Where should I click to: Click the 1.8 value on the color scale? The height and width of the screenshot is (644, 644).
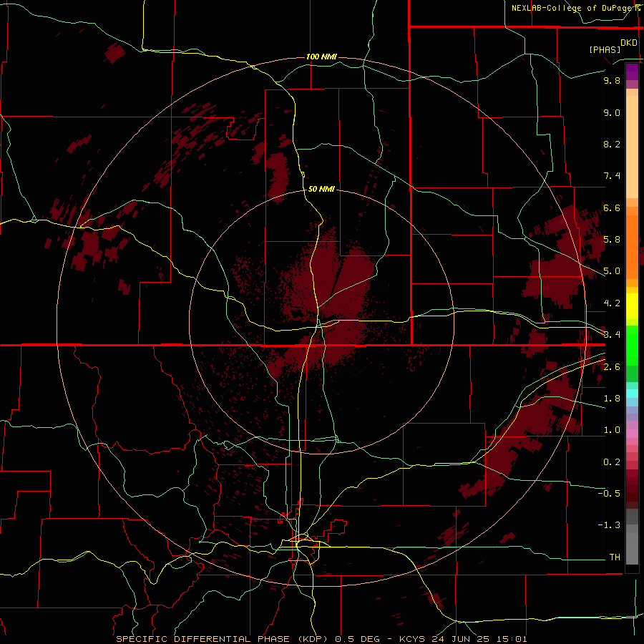[x=612, y=399]
